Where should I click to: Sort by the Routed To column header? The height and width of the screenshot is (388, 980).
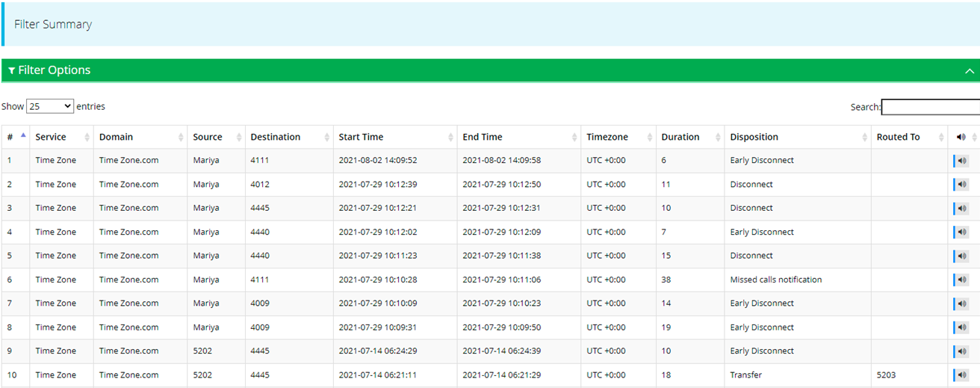coord(898,137)
